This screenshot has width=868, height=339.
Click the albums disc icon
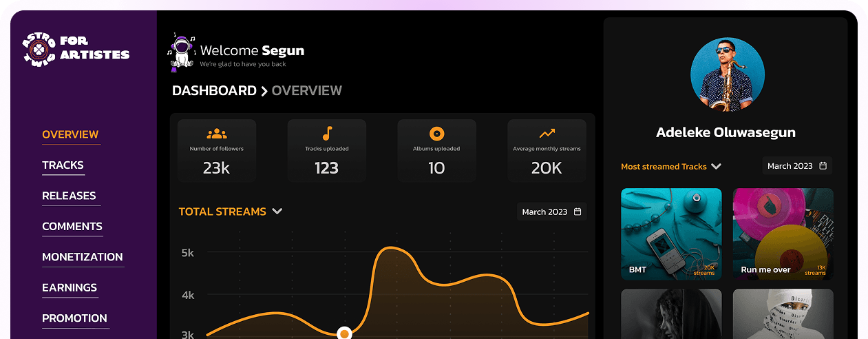436,134
